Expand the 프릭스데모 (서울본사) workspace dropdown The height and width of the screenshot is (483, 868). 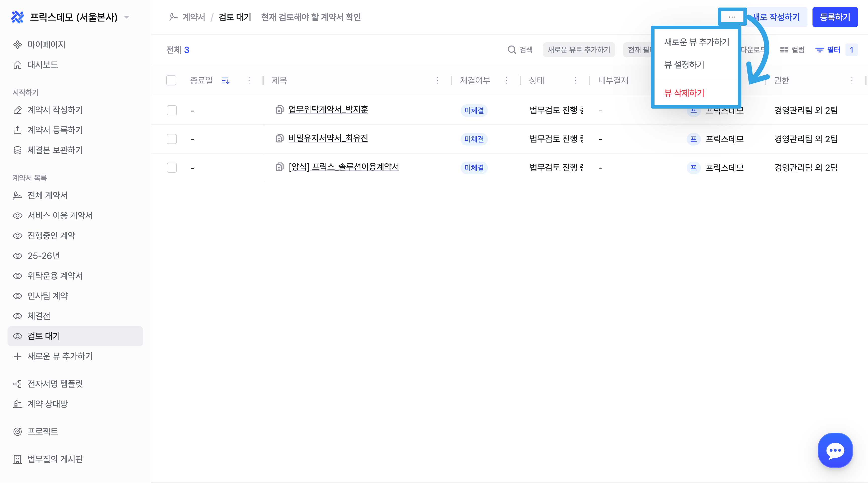coord(127,17)
